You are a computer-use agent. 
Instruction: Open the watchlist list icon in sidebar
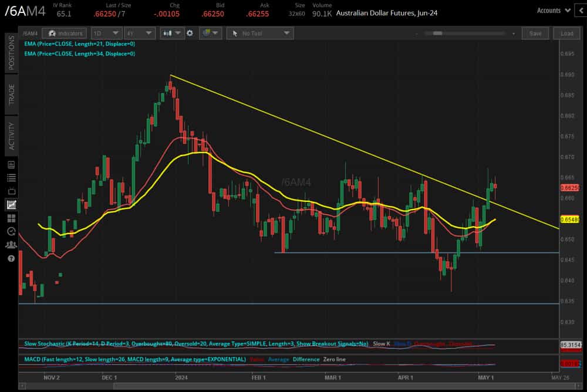[11, 178]
